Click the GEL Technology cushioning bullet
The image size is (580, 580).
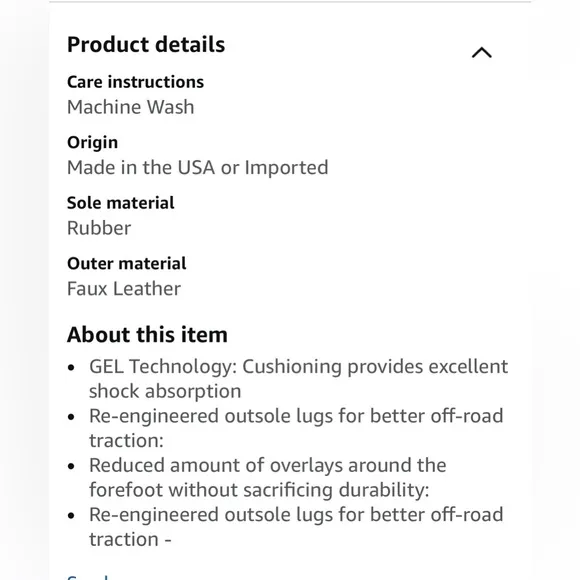299,379
